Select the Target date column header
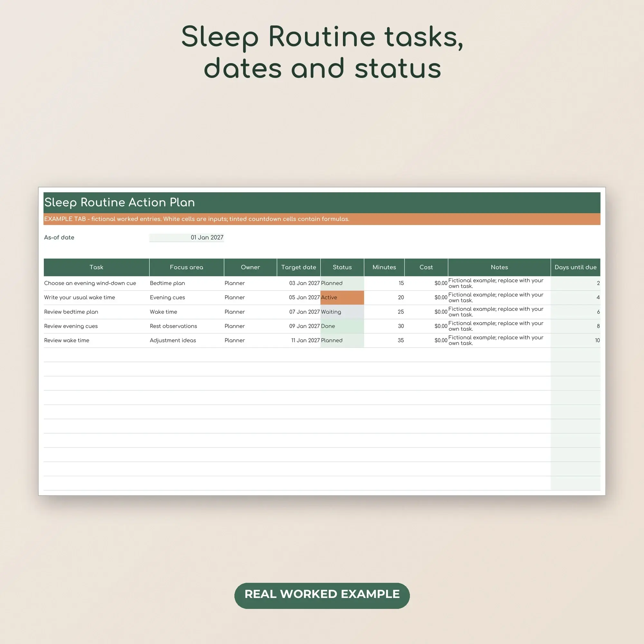The image size is (644, 644). point(299,267)
